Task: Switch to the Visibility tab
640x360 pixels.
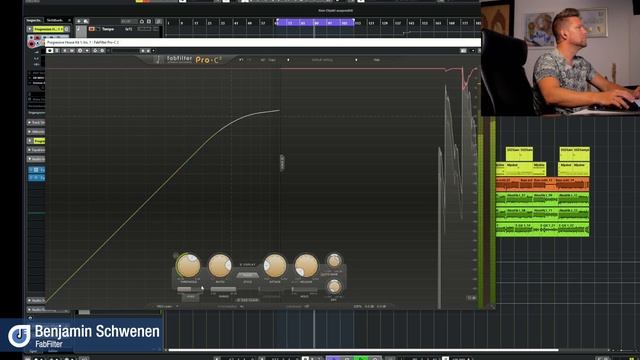Action: pos(55,20)
